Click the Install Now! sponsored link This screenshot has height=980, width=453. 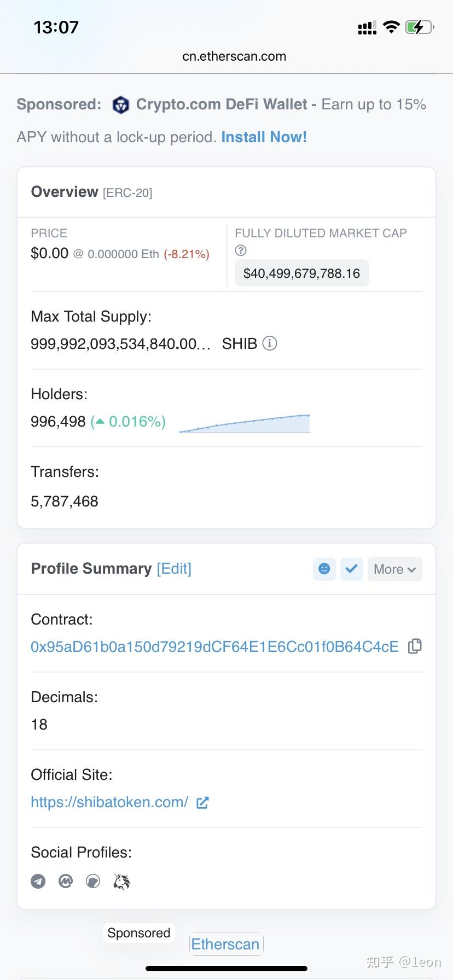[x=264, y=137]
